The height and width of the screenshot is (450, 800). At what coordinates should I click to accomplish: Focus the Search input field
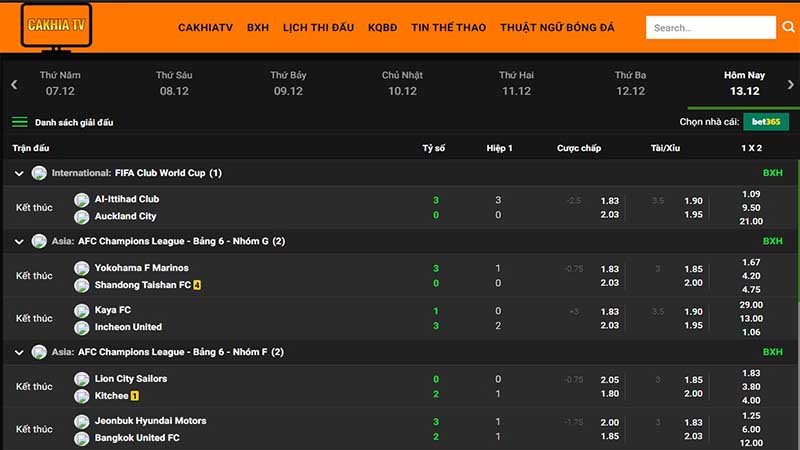(x=711, y=28)
